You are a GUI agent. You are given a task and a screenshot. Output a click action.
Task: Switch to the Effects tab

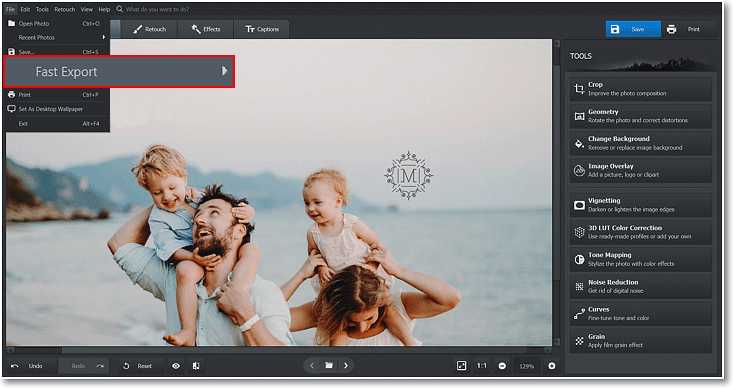tap(205, 29)
